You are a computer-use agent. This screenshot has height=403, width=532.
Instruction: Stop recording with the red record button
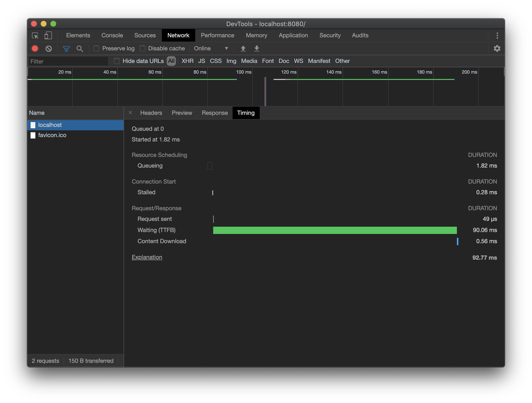[x=35, y=49]
